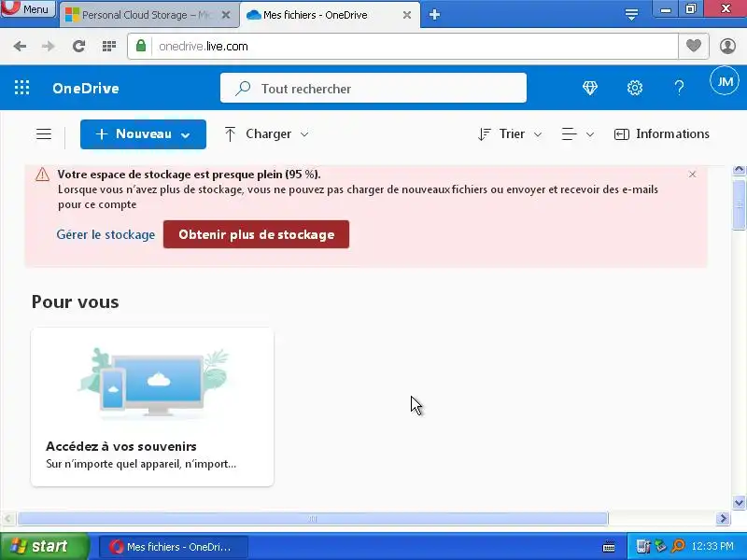
Task: Click the horizontal scrollbar right arrow
Action: point(723,519)
